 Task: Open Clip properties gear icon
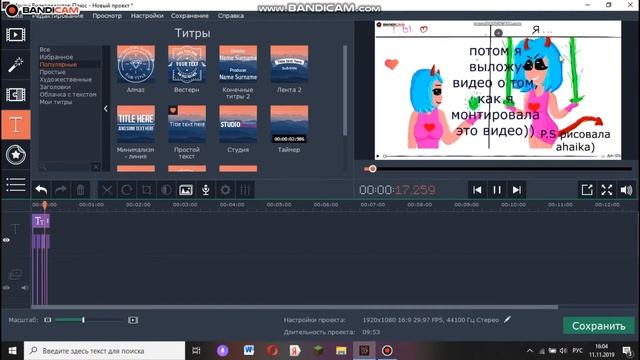[x=225, y=190]
